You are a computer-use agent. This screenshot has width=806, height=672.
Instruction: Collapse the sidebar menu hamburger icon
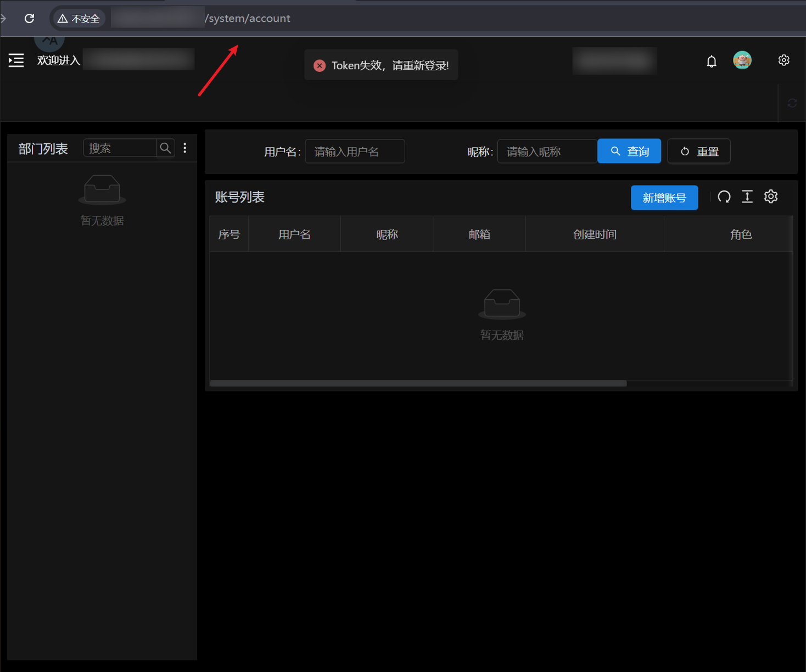click(16, 60)
